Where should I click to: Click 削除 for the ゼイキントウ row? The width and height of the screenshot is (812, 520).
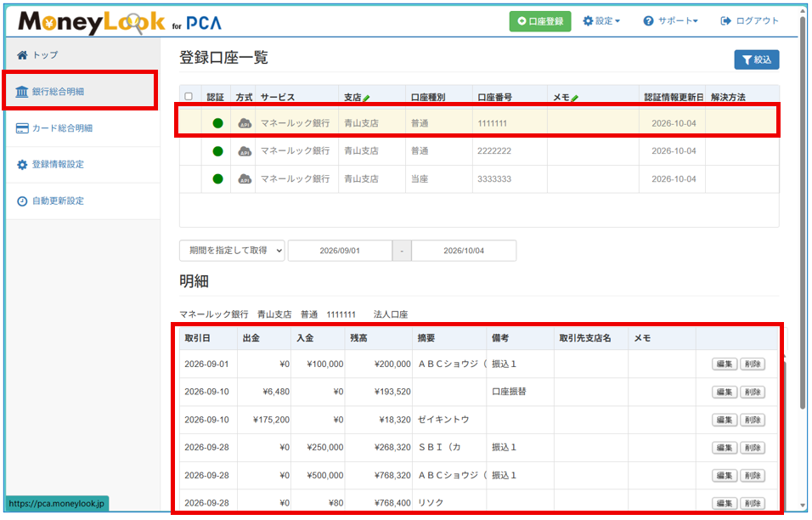point(753,420)
